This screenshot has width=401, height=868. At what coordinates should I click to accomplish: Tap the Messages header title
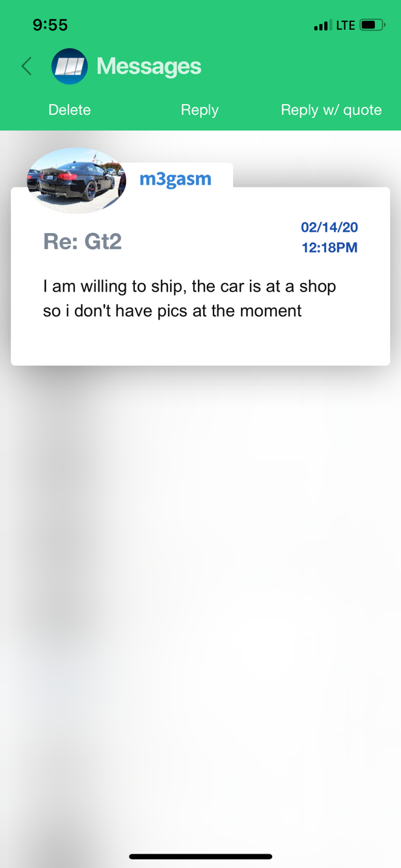(149, 66)
